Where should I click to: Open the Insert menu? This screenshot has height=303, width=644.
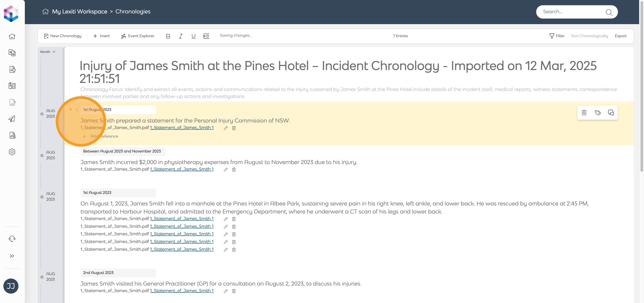[x=101, y=36]
